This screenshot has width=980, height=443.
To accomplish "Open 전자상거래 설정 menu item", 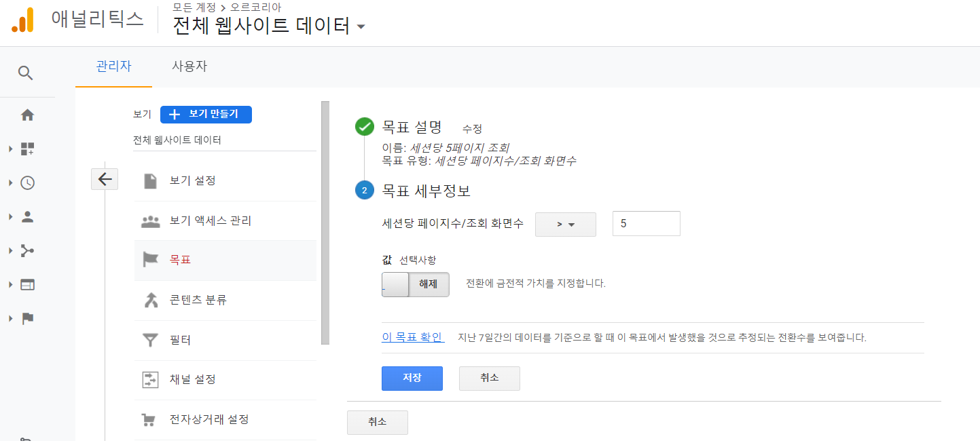I will coord(225,420).
